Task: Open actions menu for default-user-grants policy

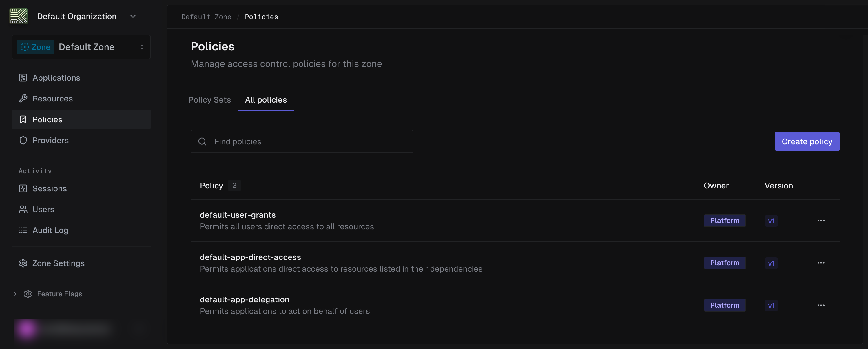Action: pos(821,221)
